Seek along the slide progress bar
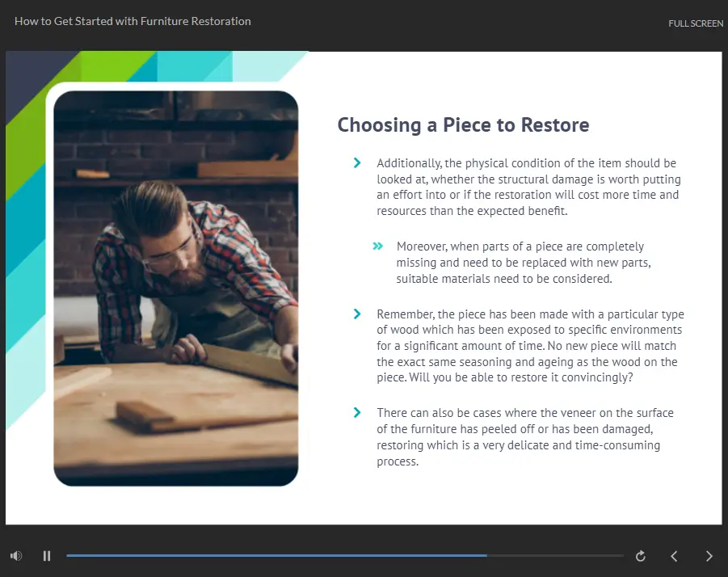This screenshot has width=728, height=577. (x=344, y=555)
